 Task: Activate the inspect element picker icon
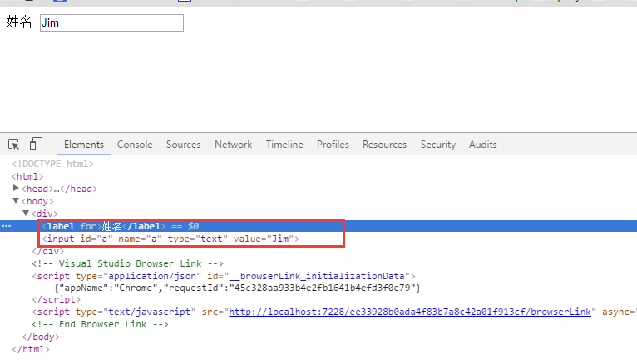(14, 145)
